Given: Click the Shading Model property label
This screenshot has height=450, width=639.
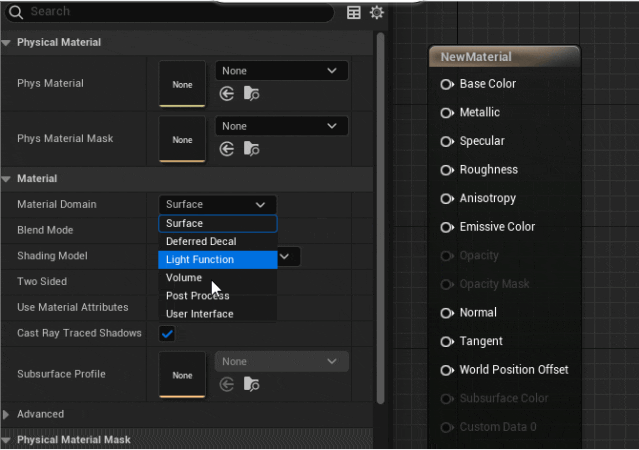Looking at the screenshot, I should [x=52, y=256].
